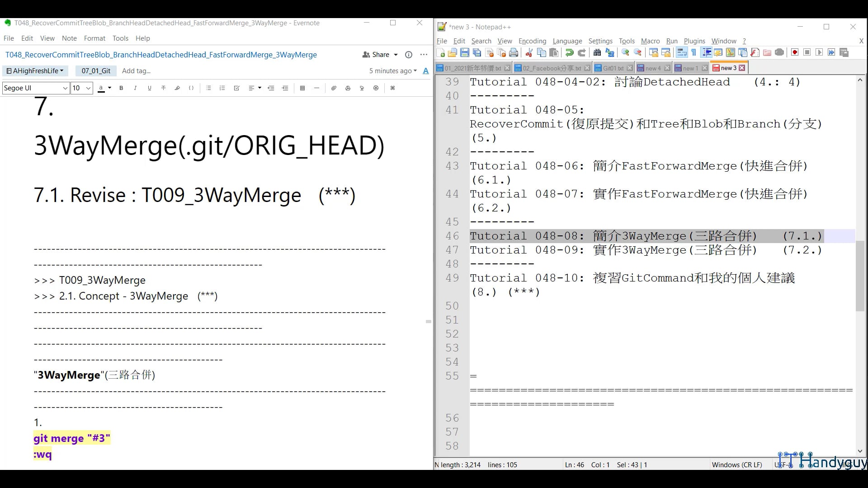Screen dimensions: 868x488
Task: Click the 07_01_Git tag
Action: tap(96, 71)
